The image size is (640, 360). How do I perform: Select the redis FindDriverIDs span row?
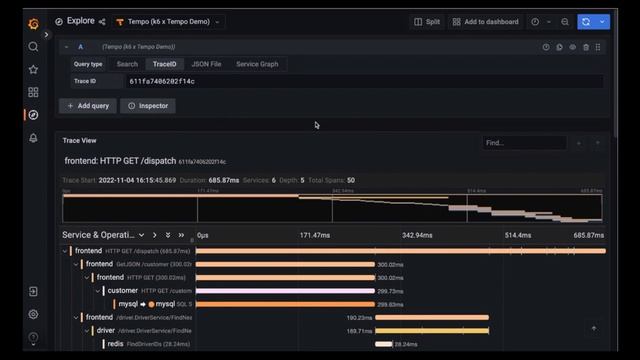tap(148, 344)
